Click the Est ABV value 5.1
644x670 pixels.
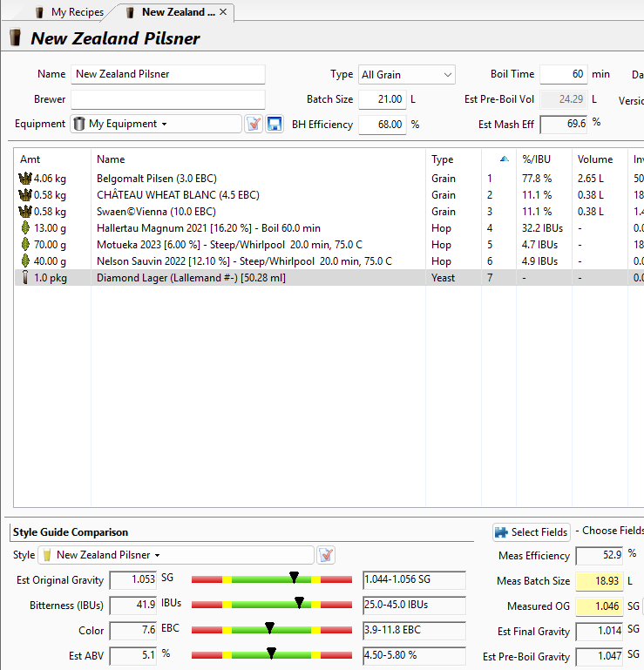[133, 655]
